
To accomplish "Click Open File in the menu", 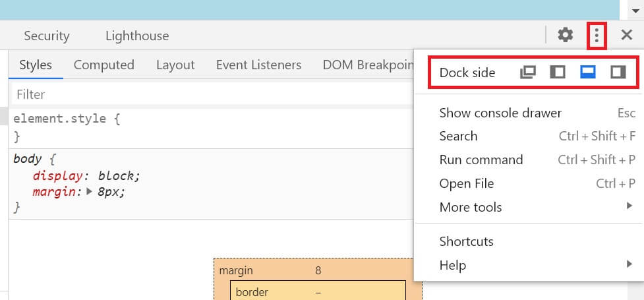I will (466, 183).
